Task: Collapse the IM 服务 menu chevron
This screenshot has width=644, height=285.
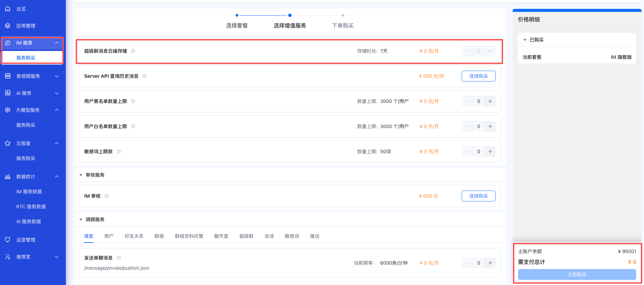Action: click(x=57, y=43)
